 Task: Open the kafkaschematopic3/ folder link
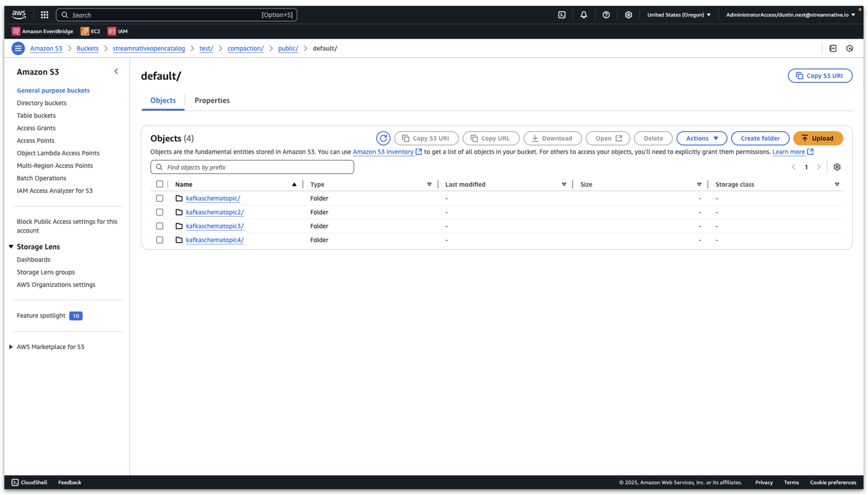pos(214,226)
